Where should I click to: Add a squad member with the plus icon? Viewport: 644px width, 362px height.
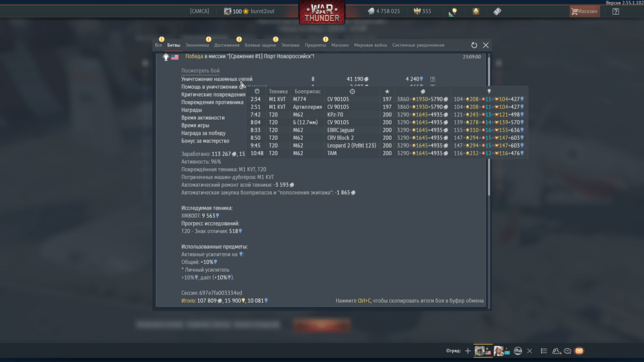coord(468,351)
